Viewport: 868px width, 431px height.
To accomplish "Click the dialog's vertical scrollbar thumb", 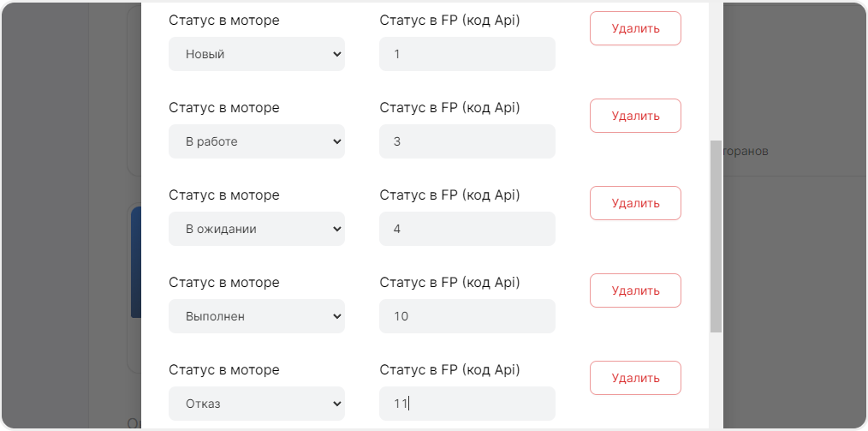I will [x=716, y=236].
